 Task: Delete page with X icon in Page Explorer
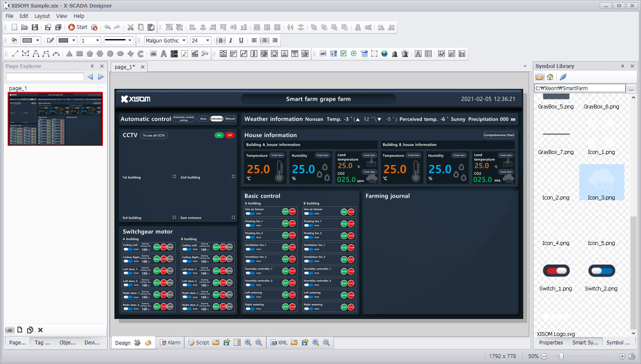[x=40, y=330]
